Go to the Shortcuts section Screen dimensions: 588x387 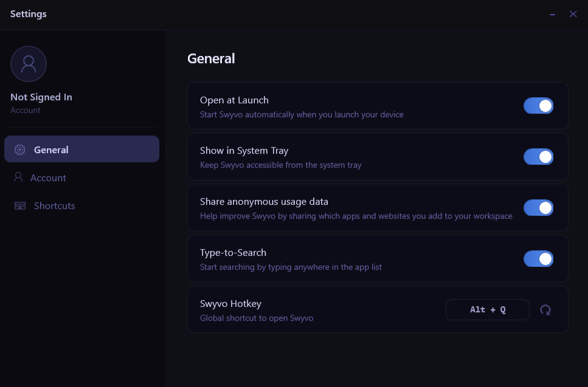point(81,206)
